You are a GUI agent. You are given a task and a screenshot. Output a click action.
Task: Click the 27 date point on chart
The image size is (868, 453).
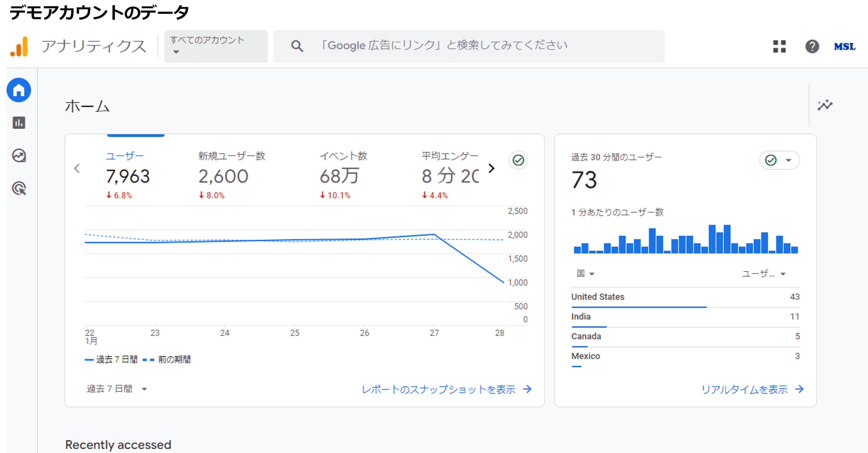434,234
